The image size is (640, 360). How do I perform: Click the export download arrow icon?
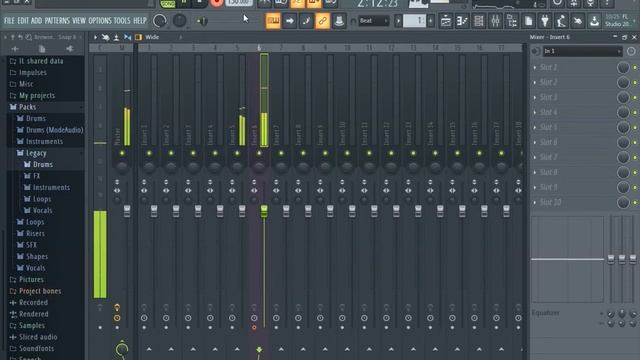(x=594, y=21)
